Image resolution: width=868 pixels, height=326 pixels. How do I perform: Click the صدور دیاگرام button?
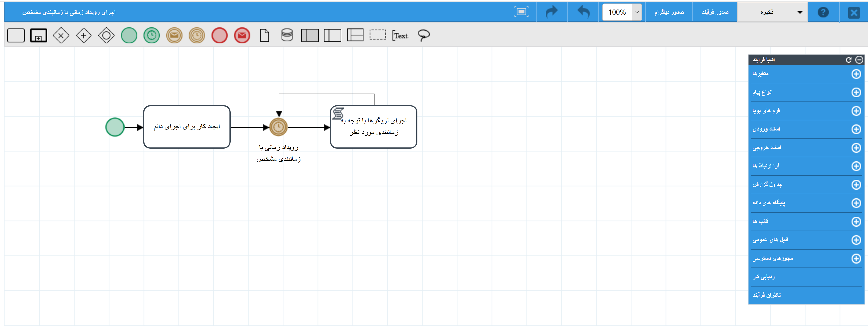click(669, 12)
